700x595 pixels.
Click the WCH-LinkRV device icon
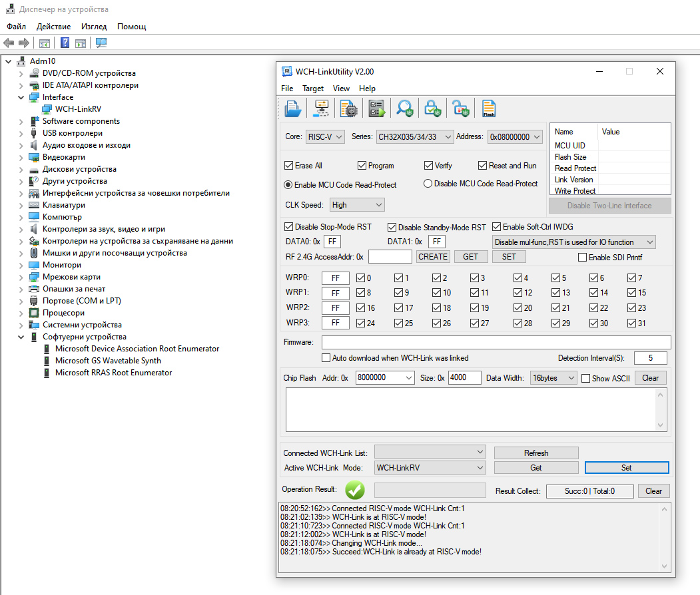click(47, 109)
